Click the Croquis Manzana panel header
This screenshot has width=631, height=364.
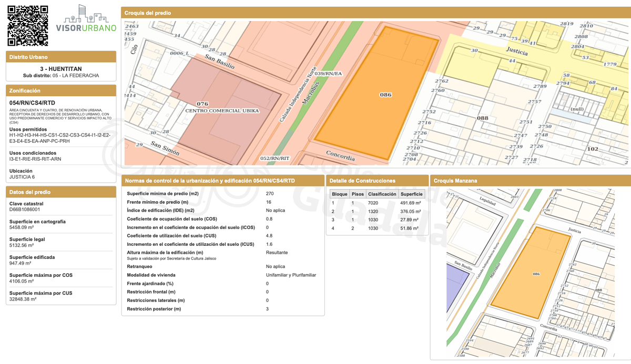pyautogui.click(x=530, y=181)
